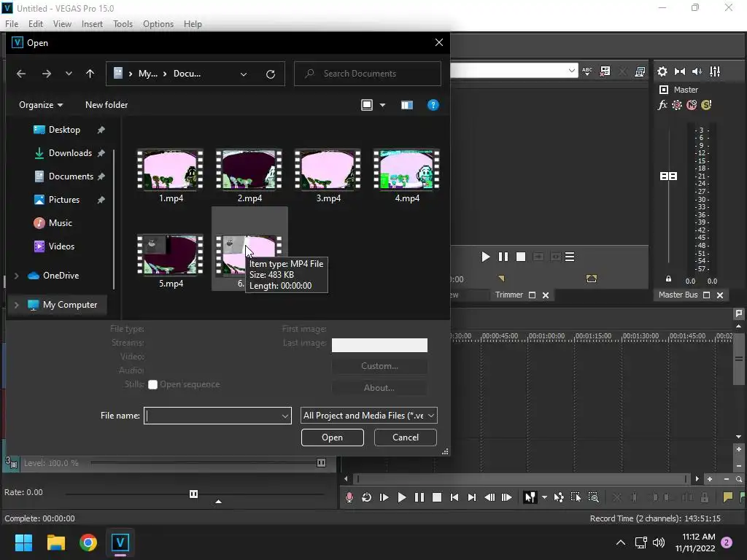
Task: Click the Record microphone button in transport bar
Action: [349, 497]
